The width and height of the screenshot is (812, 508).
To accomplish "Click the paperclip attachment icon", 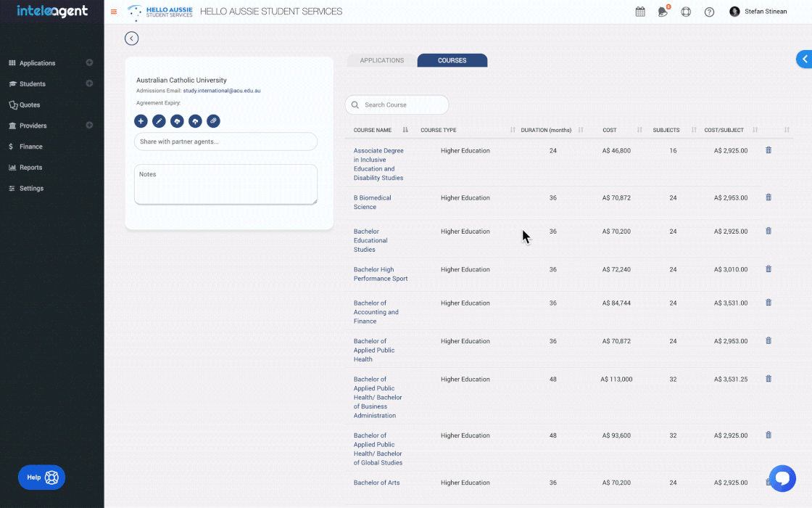I will (x=213, y=121).
